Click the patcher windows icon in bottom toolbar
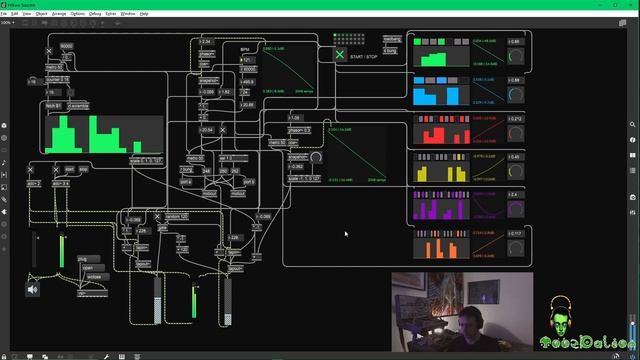This screenshot has width=640, height=360. coord(45,356)
